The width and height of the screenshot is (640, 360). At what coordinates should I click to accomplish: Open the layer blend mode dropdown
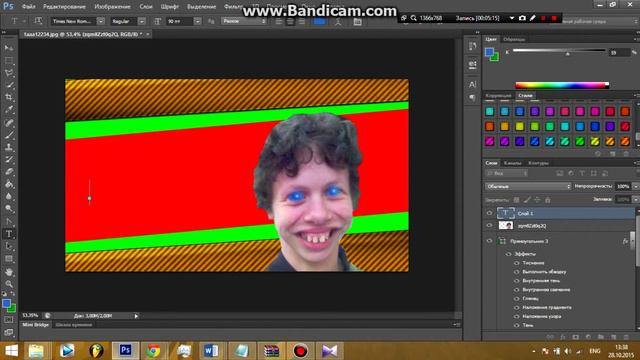coord(528,186)
